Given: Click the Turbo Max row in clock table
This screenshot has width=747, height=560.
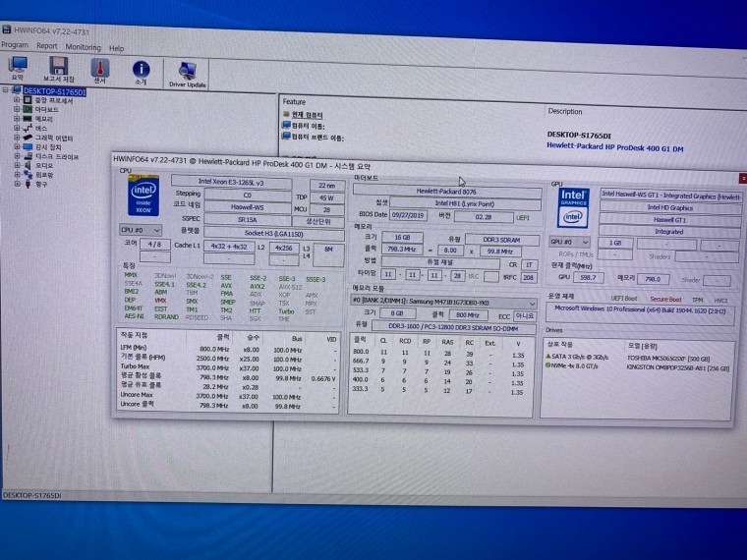Looking at the screenshot, I should pos(228,367).
